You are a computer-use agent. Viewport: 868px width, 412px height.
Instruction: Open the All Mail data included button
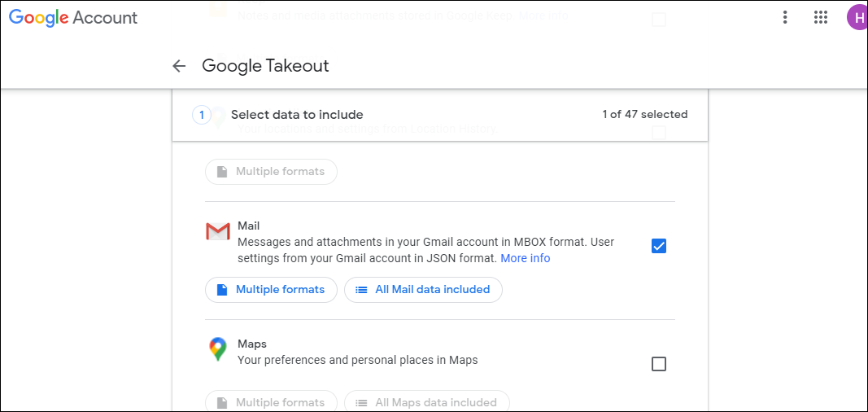[424, 290]
